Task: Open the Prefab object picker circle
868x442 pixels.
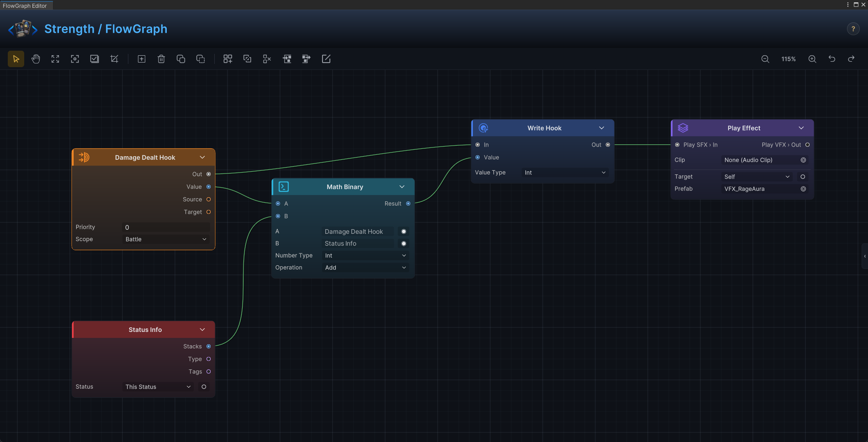Action: [803, 189]
